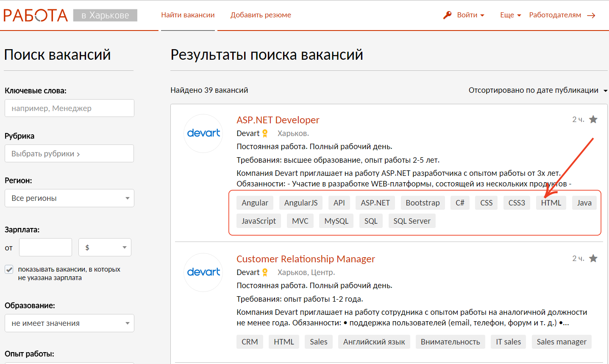The width and height of the screenshot is (609, 364).
Task: Star the Customer Relationship Manager vacancy
Action: pos(593,258)
